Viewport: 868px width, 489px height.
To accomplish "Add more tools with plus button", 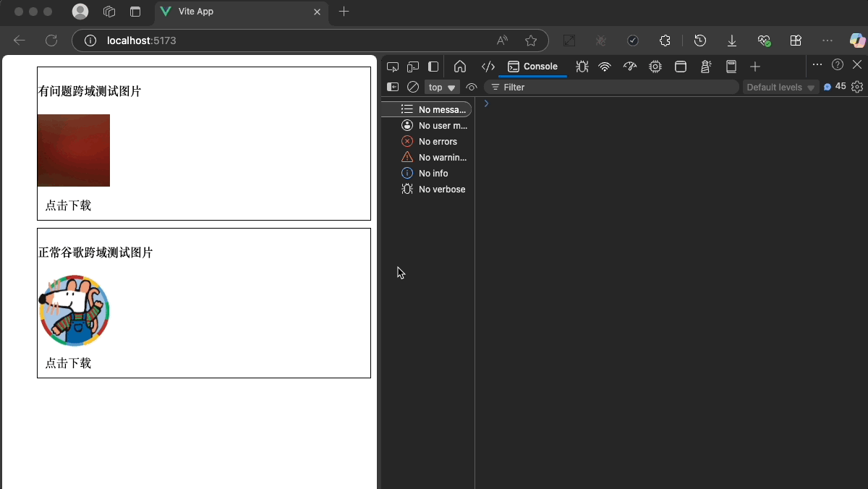I will pyautogui.click(x=755, y=67).
